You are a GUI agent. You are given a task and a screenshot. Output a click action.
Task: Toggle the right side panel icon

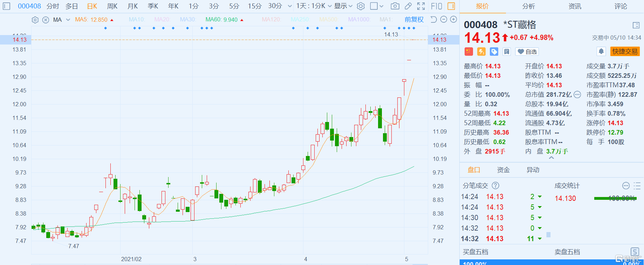pos(451,6)
